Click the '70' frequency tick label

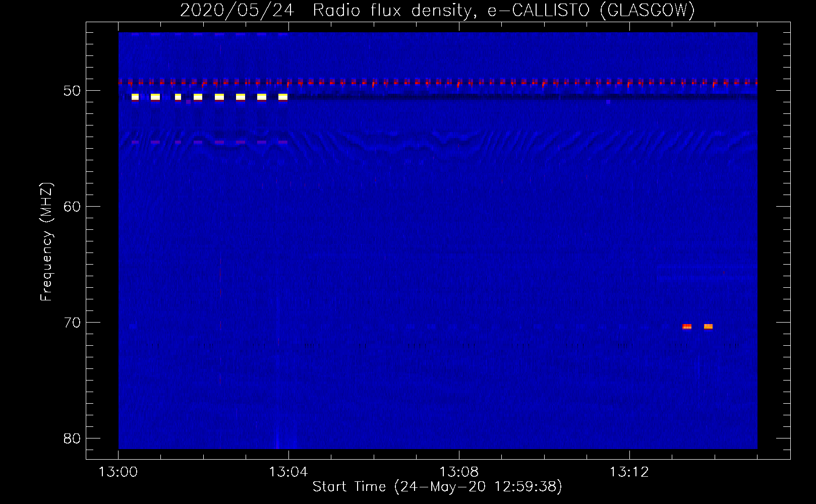[x=72, y=323]
